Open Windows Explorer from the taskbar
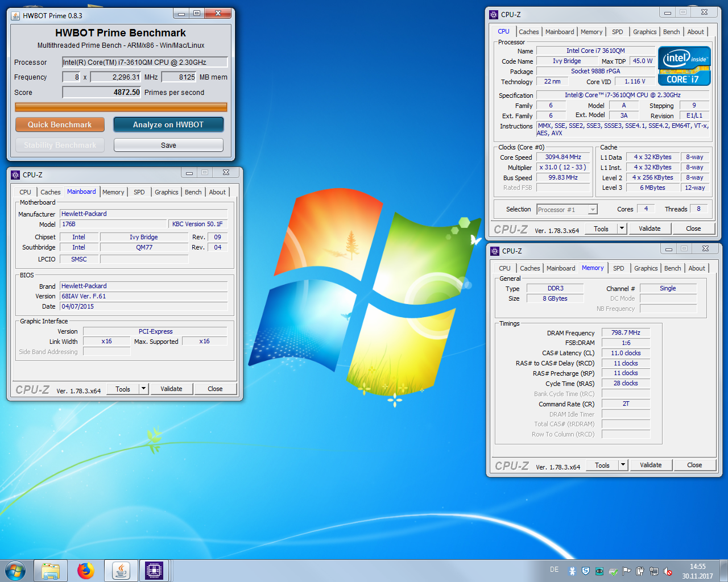728x582 pixels. [x=51, y=571]
